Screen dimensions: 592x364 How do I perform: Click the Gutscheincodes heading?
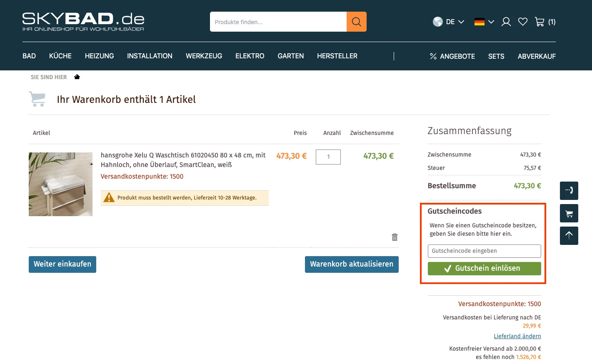(455, 211)
